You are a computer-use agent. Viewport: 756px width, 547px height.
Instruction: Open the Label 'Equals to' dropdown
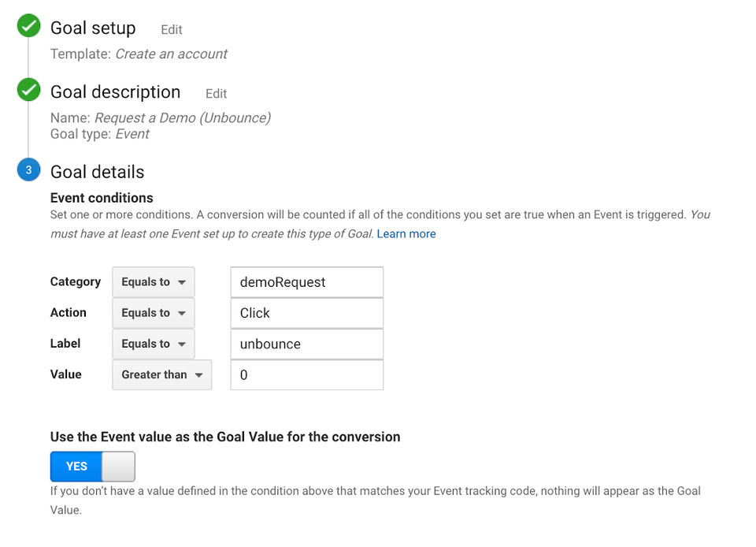pos(154,344)
